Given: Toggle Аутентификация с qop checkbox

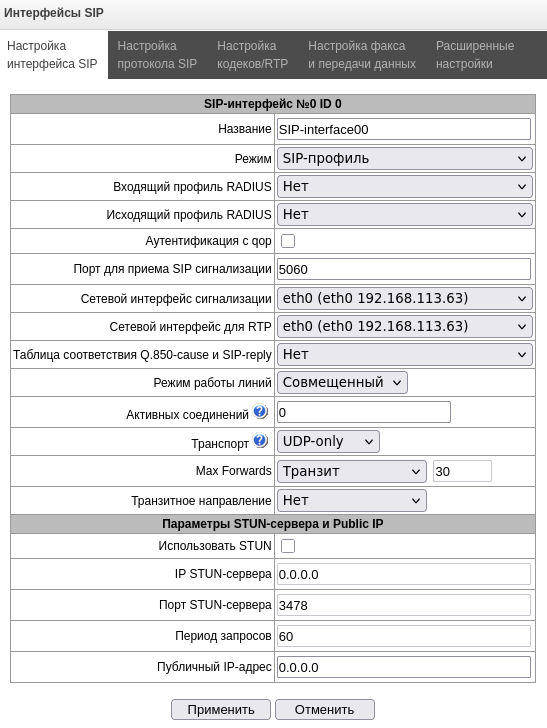Looking at the screenshot, I should pos(288,241).
